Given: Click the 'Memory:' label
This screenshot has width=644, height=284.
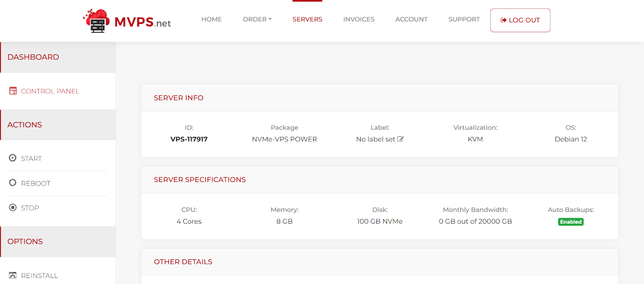Looking at the screenshot, I should click(x=285, y=210).
